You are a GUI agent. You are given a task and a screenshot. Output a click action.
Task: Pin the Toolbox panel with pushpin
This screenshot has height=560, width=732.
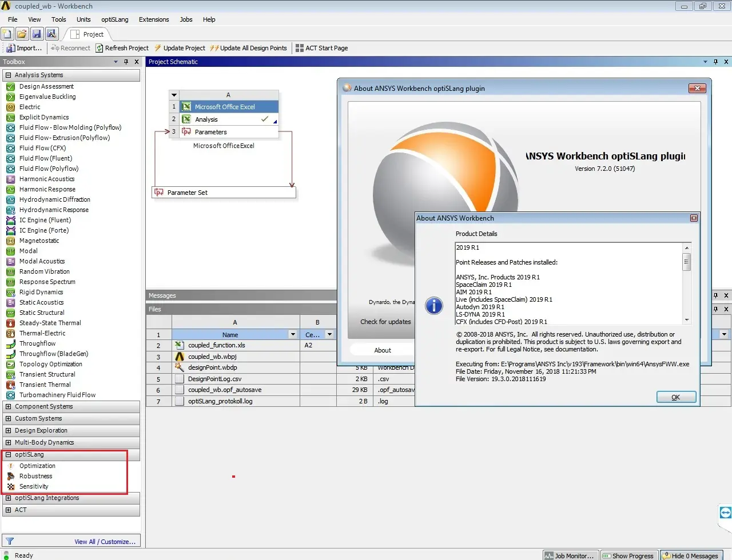coord(126,62)
